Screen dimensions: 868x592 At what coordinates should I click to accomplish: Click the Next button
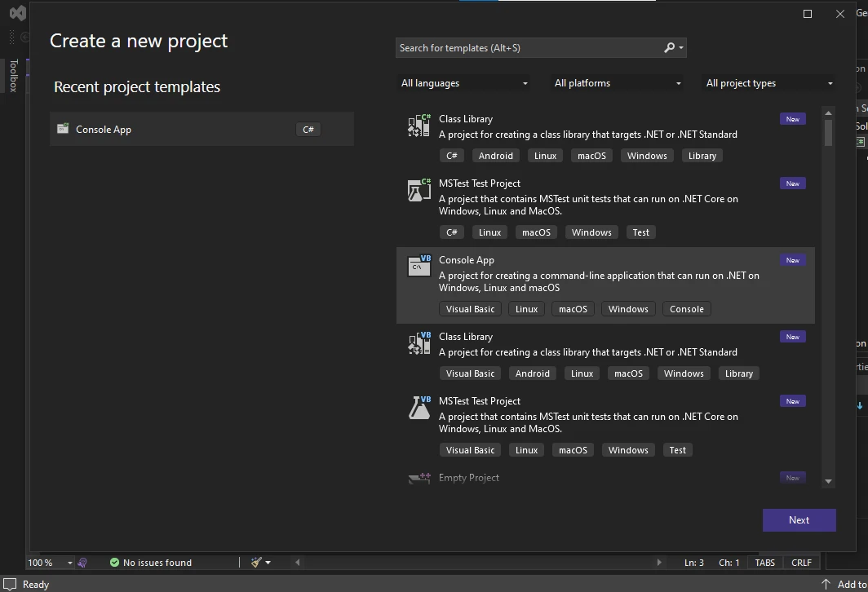coord(799,520)
